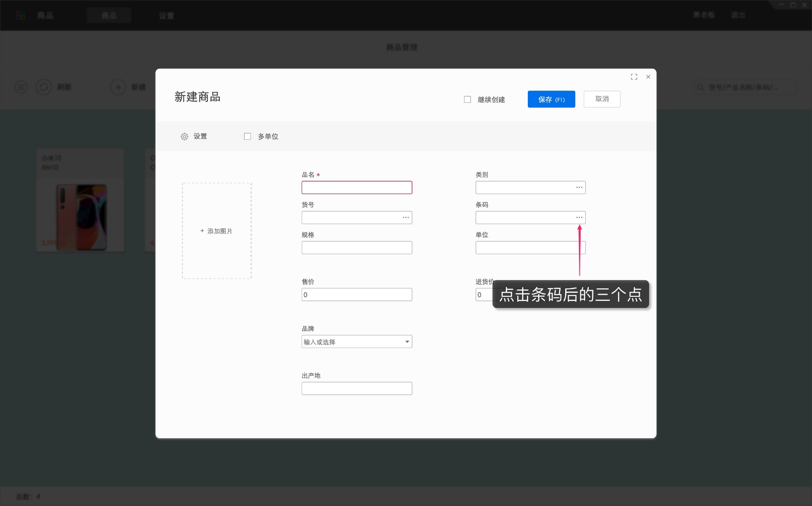Switch to the 设置 top tab

tap(166, 15)
